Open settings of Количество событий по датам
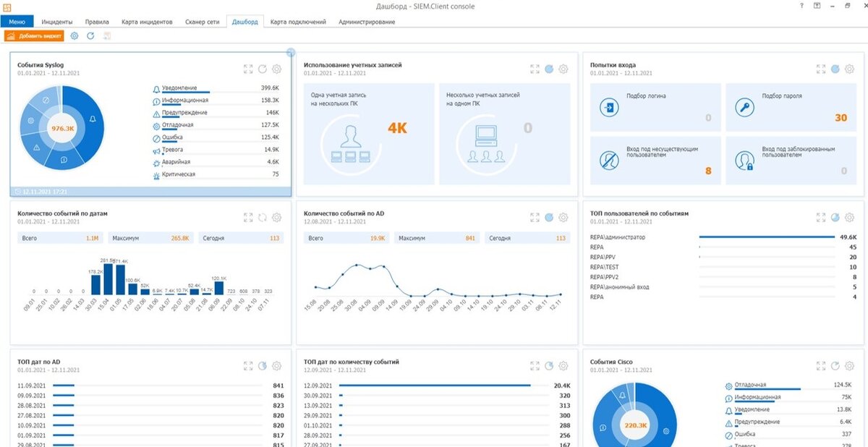The height and width of the screenshot is (447, 868). 277,217
